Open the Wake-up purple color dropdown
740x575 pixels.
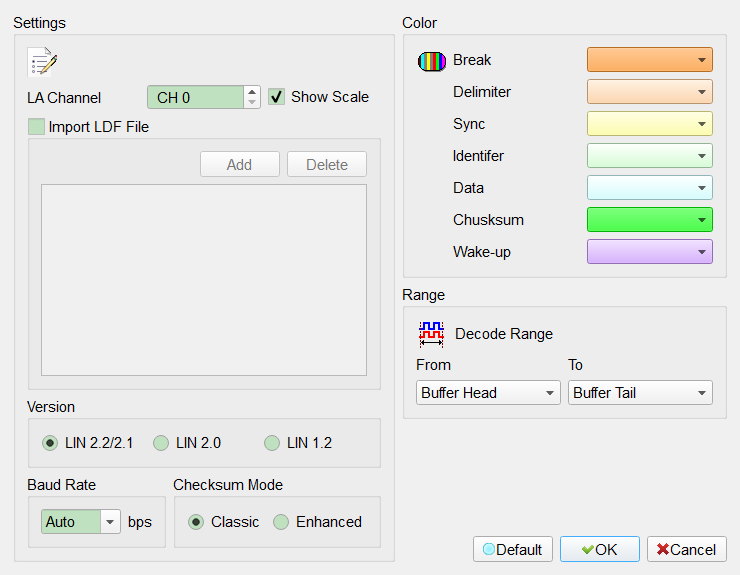[x=650, y=252]
